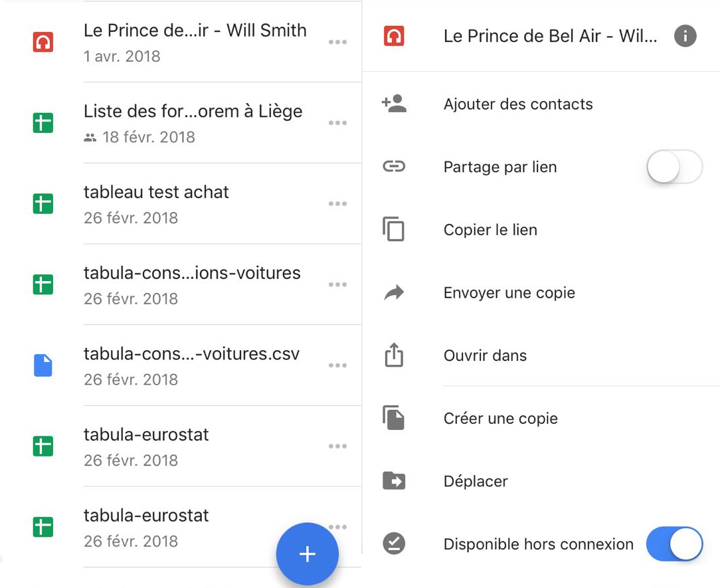The height and width of the screenshot is (588, 720).
Task: Click the info icon beside the file title
Action: 685,36
